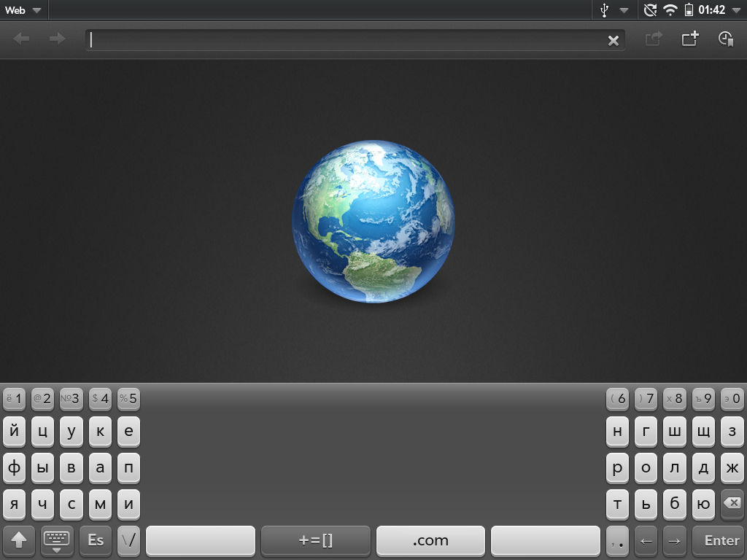Screen dimensions: 747x560
Task: Click the back navigation arrow
Action: coord(22,39)
